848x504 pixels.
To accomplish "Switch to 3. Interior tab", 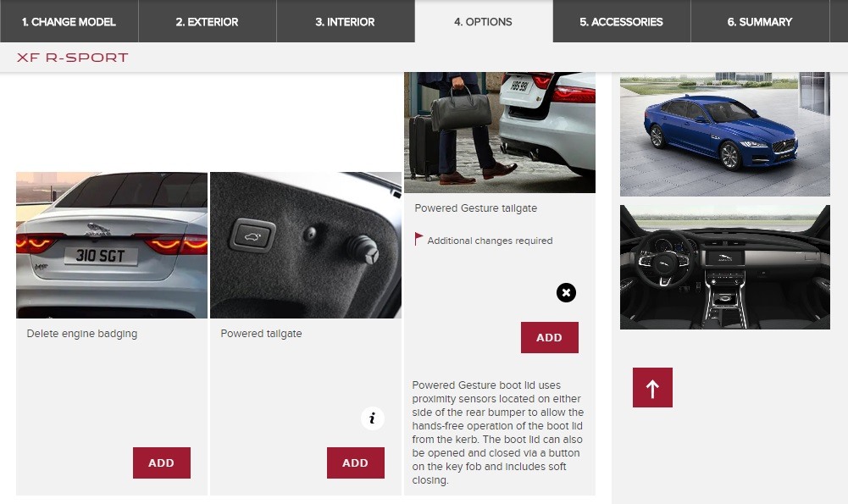I will point(346,22).
